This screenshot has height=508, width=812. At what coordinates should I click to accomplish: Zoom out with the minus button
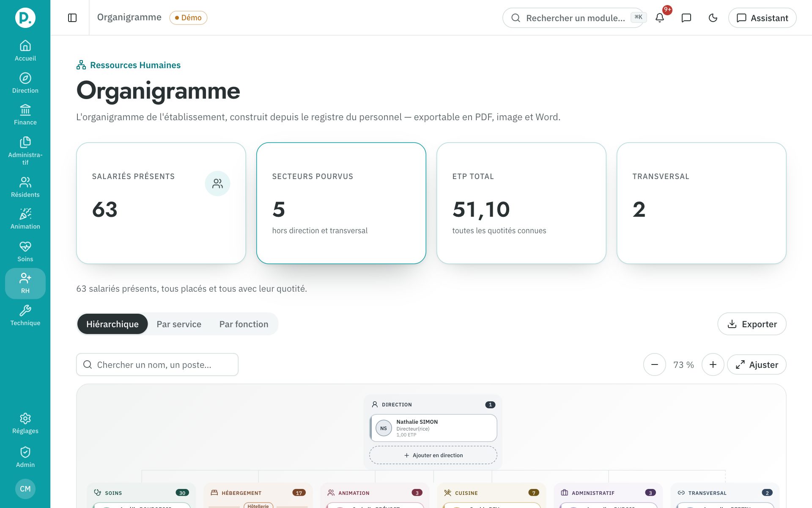coord(655,364)
